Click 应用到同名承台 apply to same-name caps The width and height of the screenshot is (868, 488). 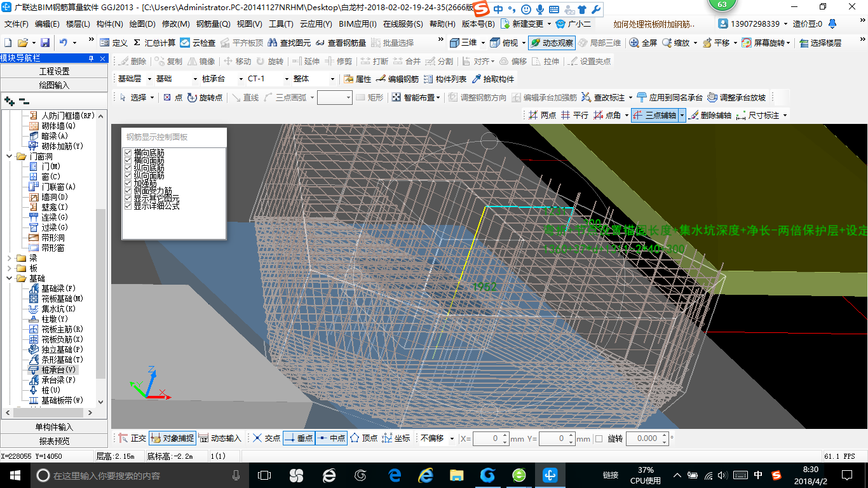click(670, 97)
